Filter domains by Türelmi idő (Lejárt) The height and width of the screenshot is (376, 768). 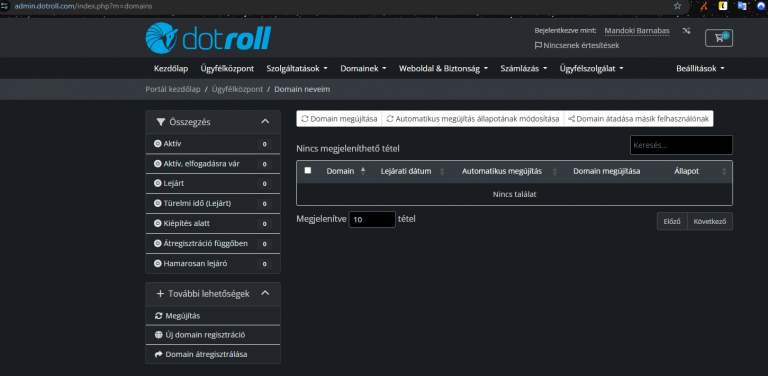click(213, 204)
